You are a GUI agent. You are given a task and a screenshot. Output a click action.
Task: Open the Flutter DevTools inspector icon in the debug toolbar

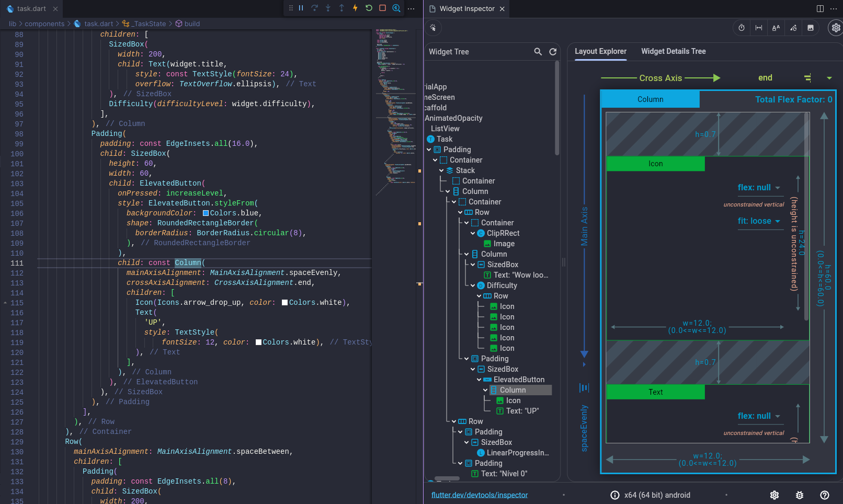pos(396,8)
